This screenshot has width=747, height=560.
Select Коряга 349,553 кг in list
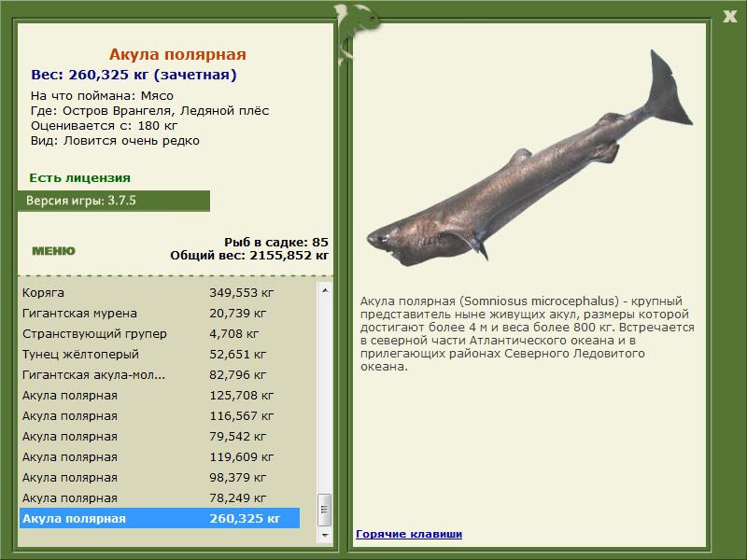160,292
